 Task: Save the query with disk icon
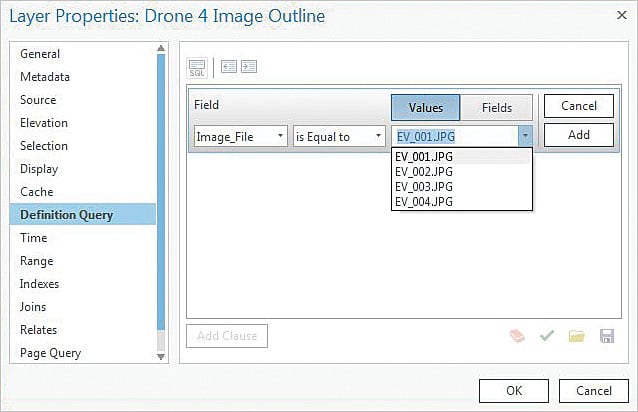(606, 336)
